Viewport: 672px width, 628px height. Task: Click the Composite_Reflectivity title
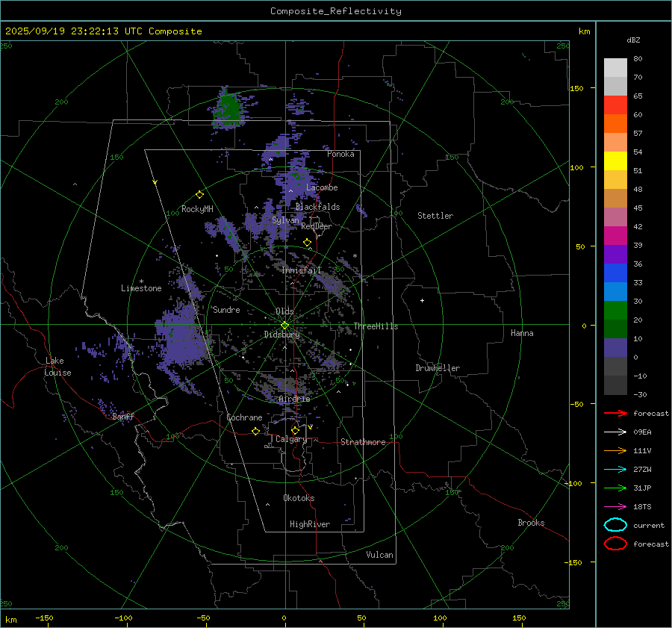click(x=335, y=11)
